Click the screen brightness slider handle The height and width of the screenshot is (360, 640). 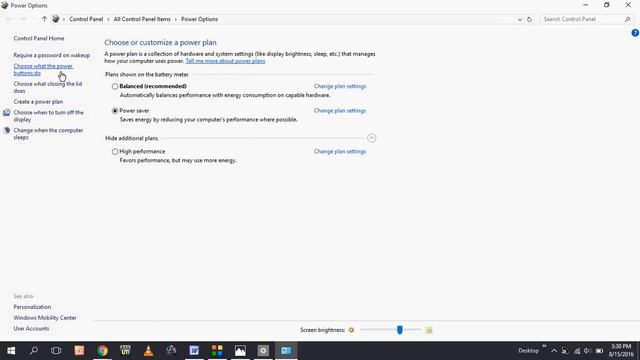[x=400, y=330]
